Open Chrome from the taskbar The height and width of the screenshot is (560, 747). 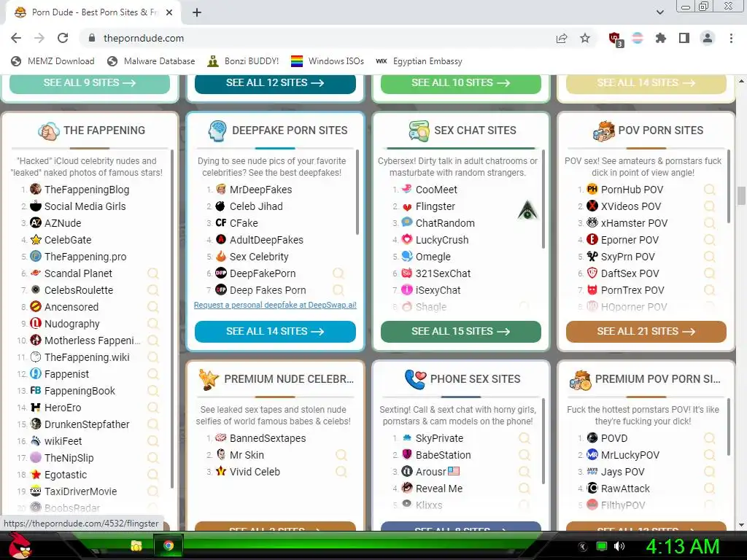coord(169,545)
